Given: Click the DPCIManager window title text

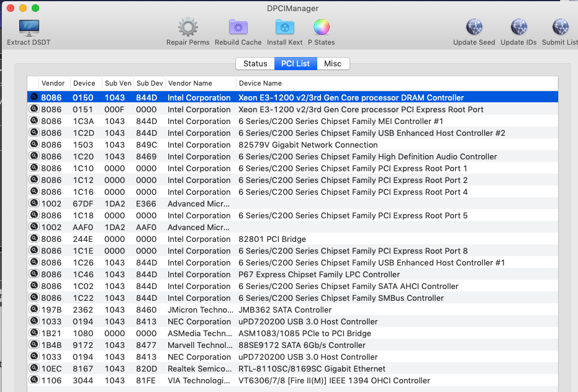Looking at the screenshot, I should click(292, 8).
